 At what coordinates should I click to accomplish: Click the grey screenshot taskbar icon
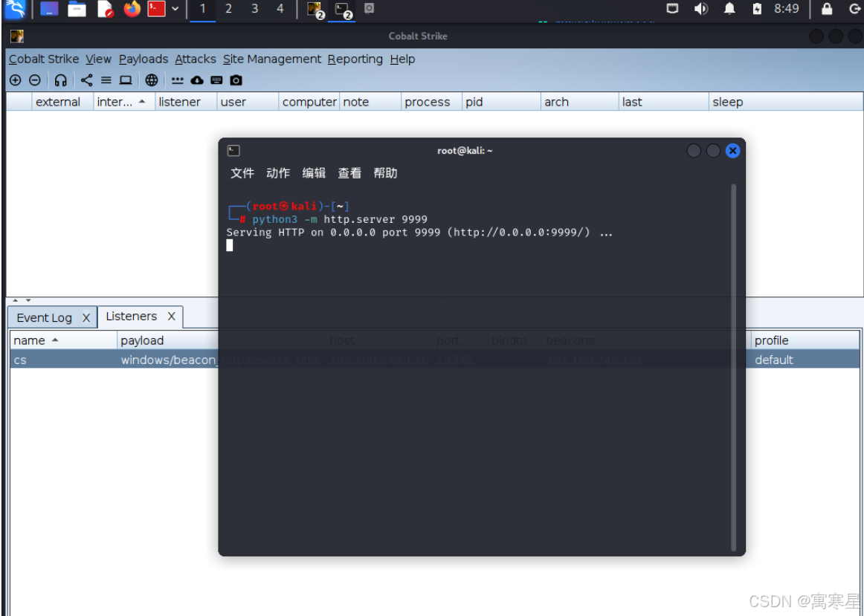[370, 8]
